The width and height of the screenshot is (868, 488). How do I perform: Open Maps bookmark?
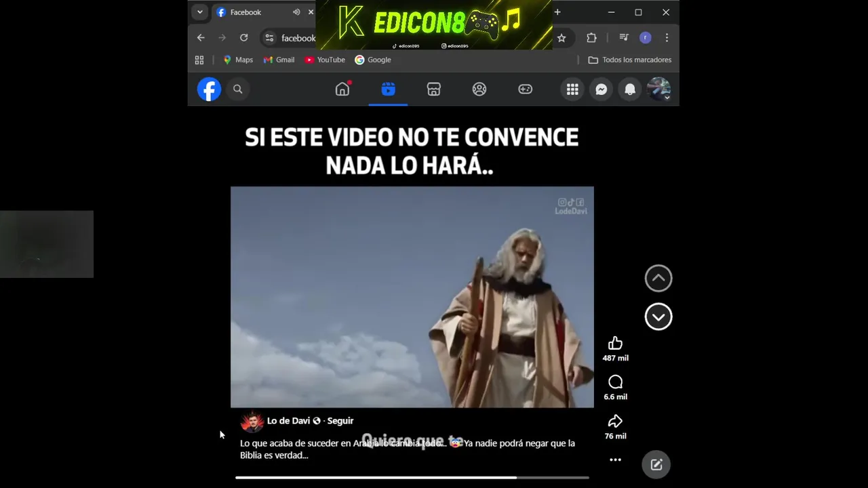click(x=237, y=60)
